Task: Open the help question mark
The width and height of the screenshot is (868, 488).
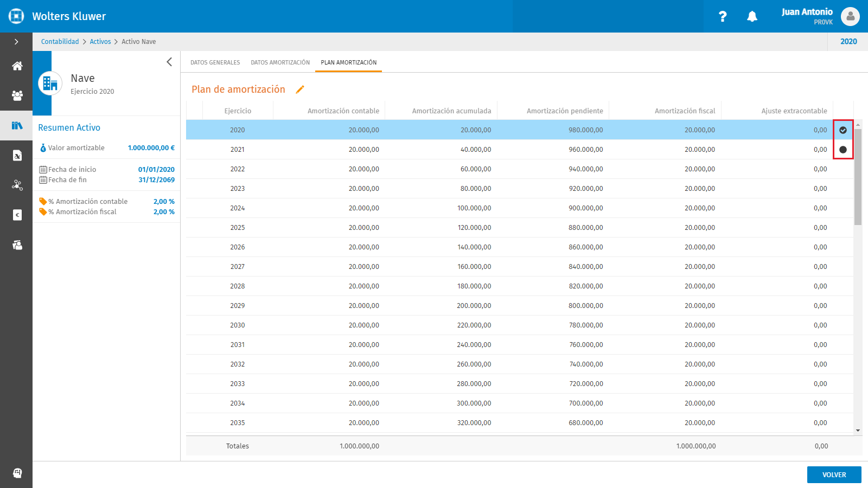Action: click(x=723, y=16)
